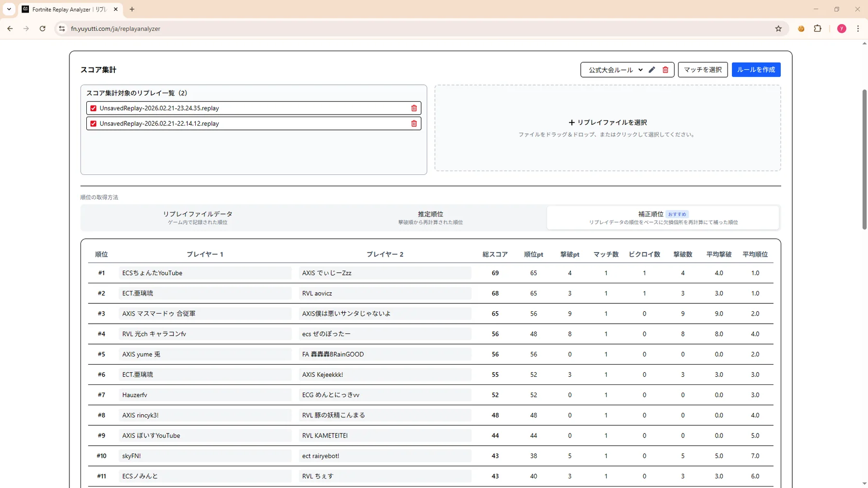Image resolution: width=868 pixels, height=488 pixels.
Task: Click the pencil edit rule icon
Action: [652, 70]
